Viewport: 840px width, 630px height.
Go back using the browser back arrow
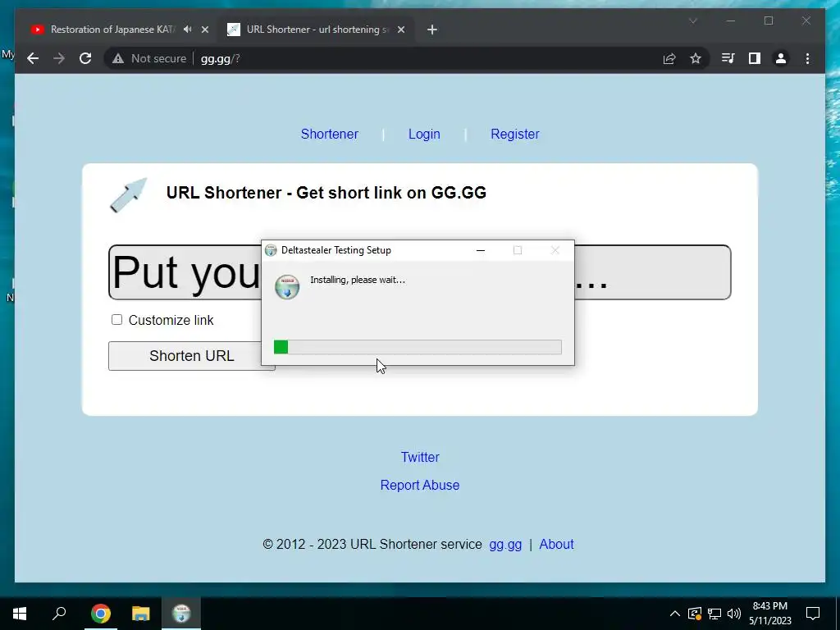[x=33, y=58]
